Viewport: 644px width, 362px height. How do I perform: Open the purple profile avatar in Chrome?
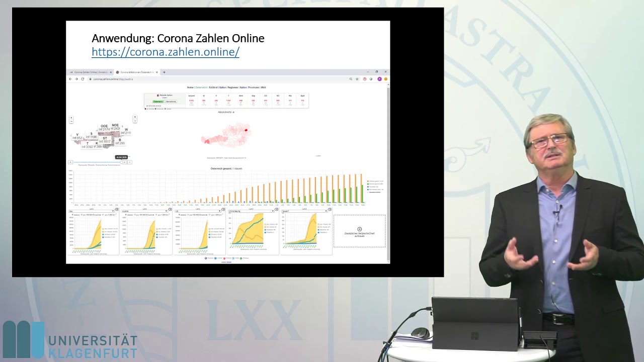pyautogui.click(x=379, y=79)
